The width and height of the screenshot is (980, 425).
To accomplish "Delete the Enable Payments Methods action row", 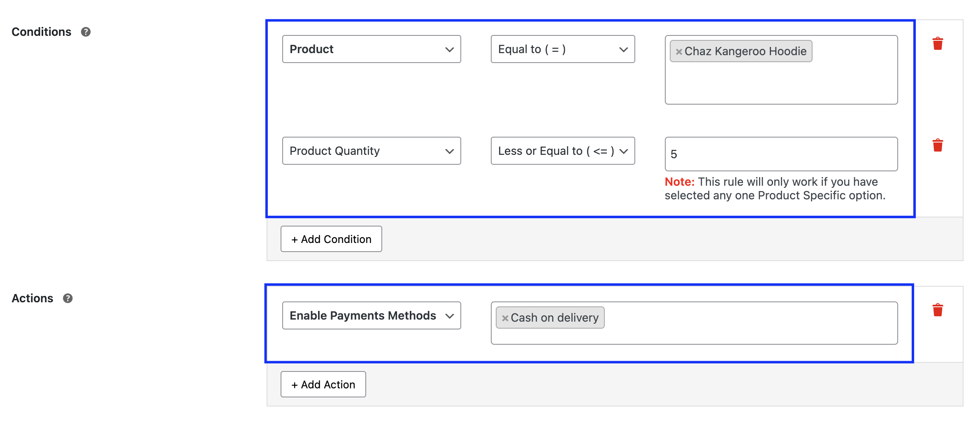I will [x=938, y=310].
